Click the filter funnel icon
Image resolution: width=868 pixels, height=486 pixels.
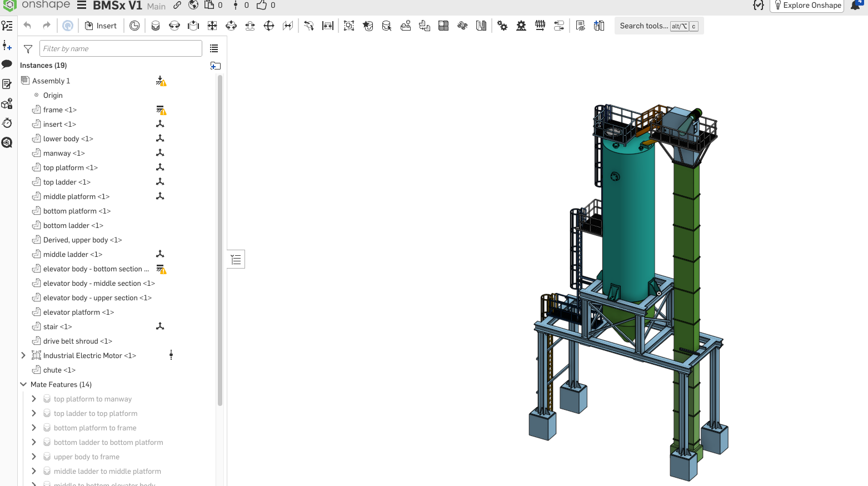tap(28, 49)
